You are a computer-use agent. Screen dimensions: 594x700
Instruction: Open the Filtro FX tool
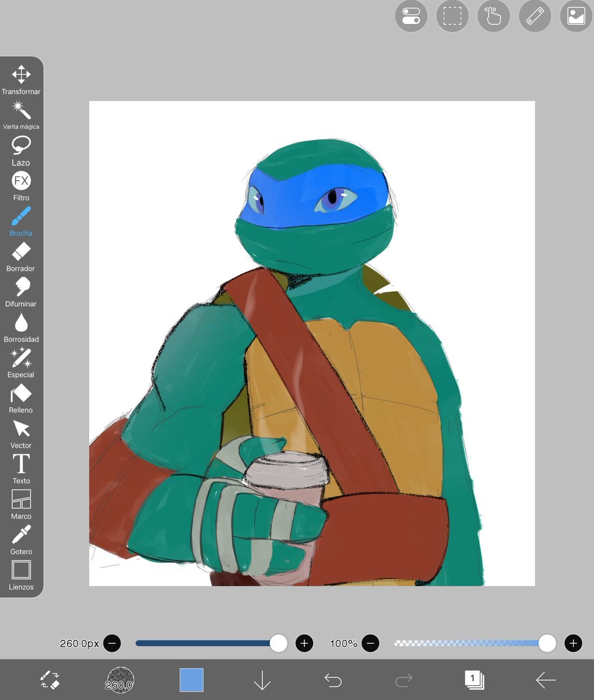point(21,186)
